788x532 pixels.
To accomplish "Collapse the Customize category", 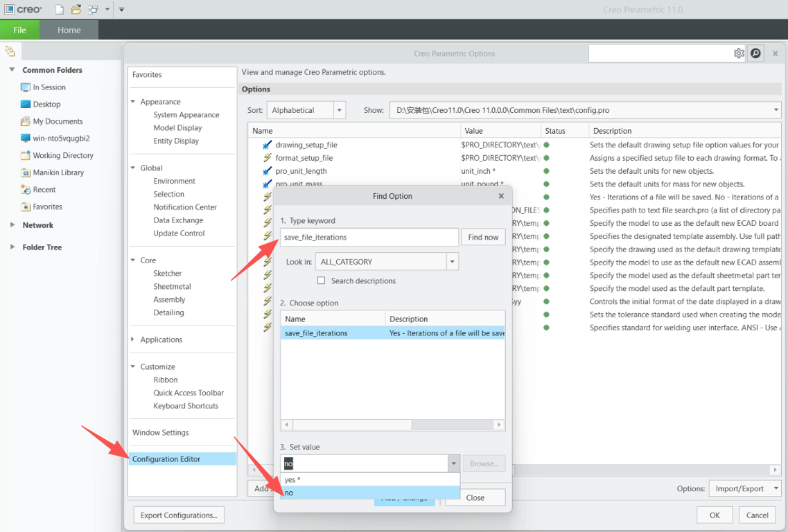I will tap(132, 366).
